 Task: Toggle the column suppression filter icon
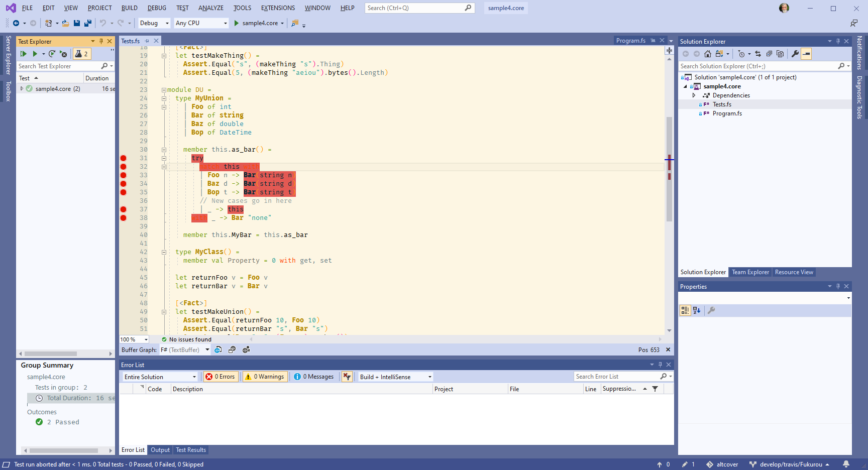pos(655,389)
